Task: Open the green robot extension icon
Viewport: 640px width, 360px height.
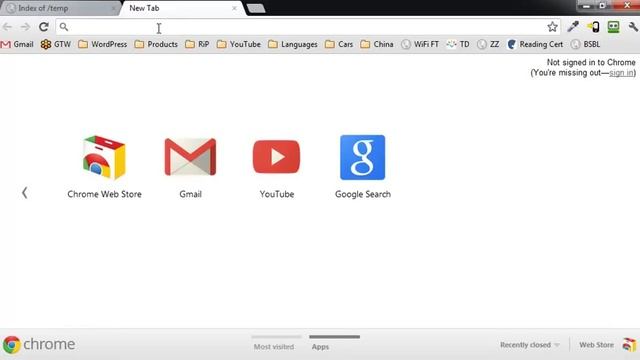Action: pos(613,27)
